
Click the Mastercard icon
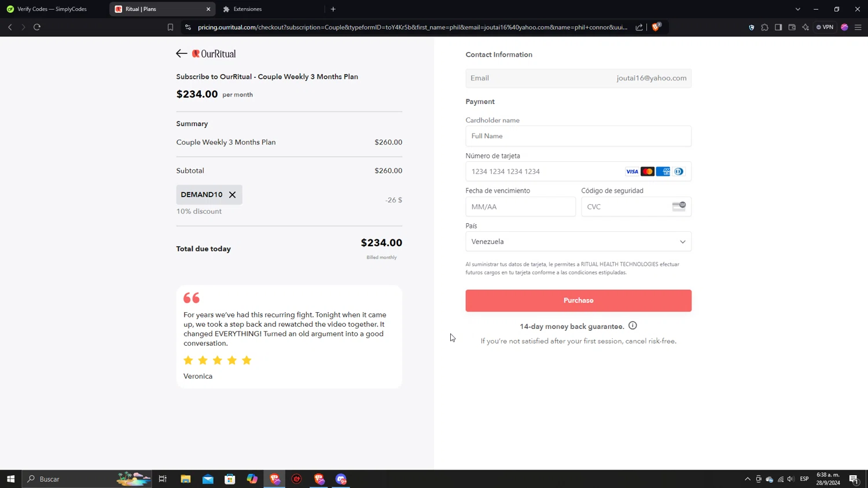[648, 172]
